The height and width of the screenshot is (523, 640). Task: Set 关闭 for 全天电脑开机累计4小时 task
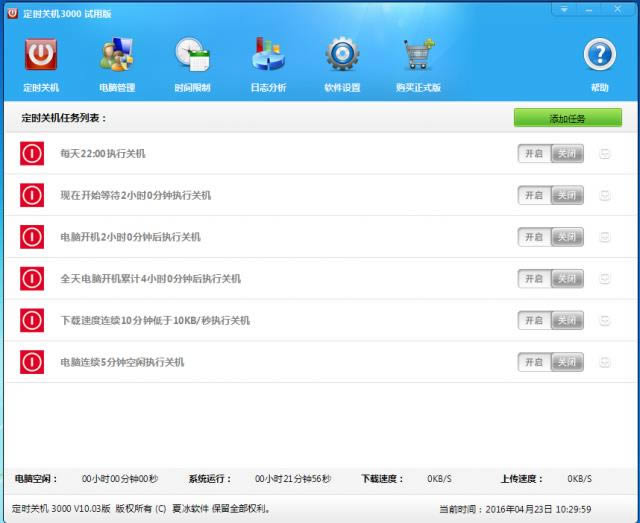pos(567,278)
